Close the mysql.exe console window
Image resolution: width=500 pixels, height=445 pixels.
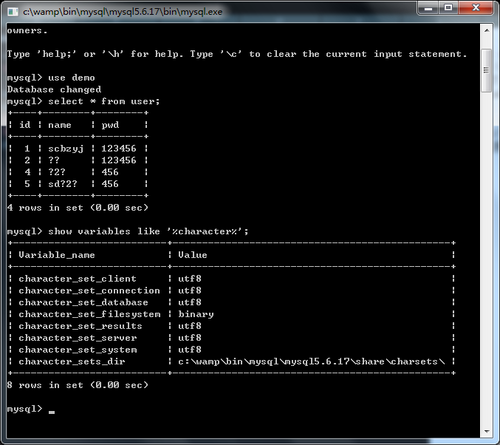(x=476, y=8)
